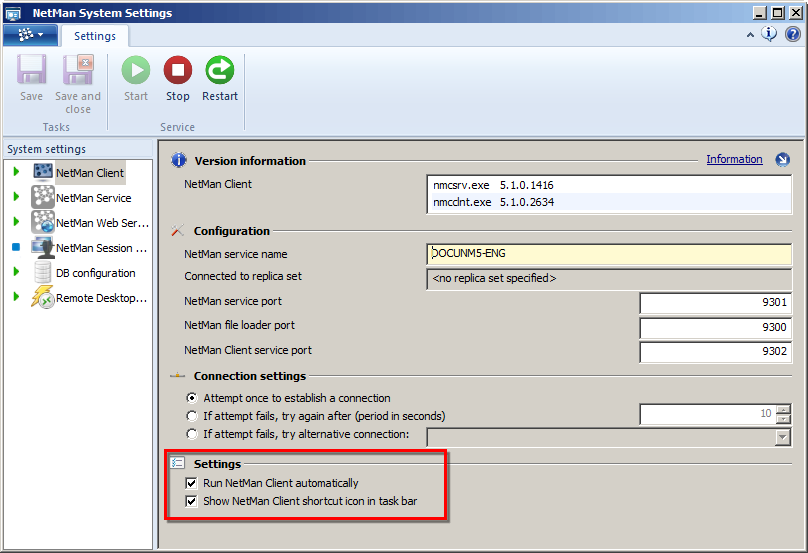Select try again after period option
This screenshot has height=553, width=808.
(192, 416)
